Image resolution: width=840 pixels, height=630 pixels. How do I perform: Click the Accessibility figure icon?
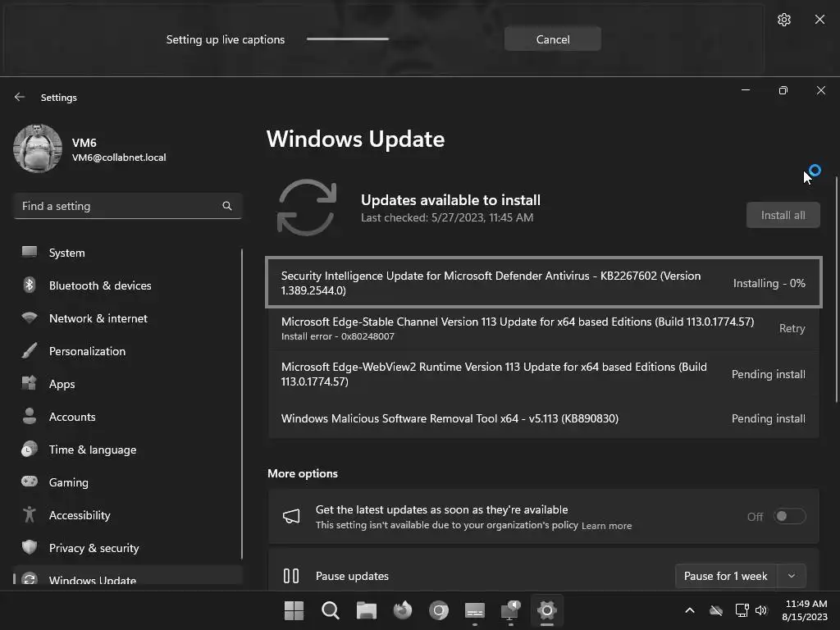click(30, 514)
